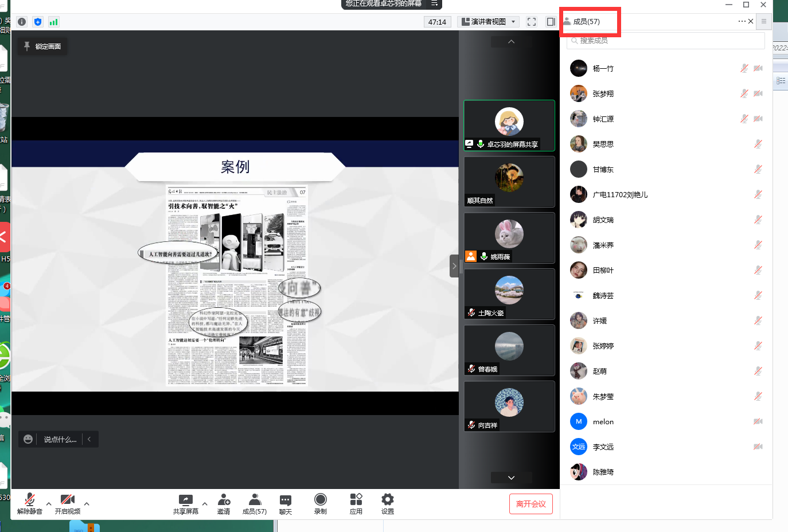788x532 pixels.
Task: Click the meeting info icon
Action: 22,22
